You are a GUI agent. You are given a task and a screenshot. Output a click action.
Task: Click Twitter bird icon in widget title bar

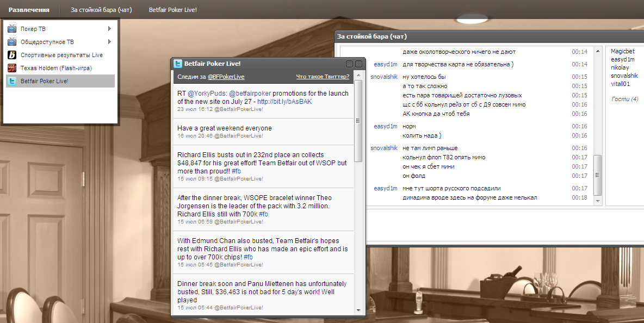pos(178,64)
